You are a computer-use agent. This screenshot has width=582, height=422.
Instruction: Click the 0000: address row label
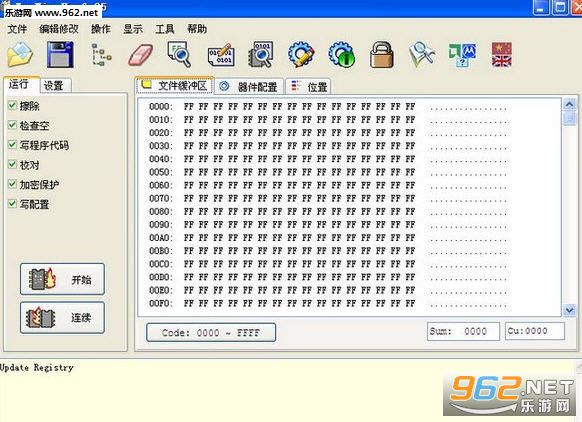(161, 107)
